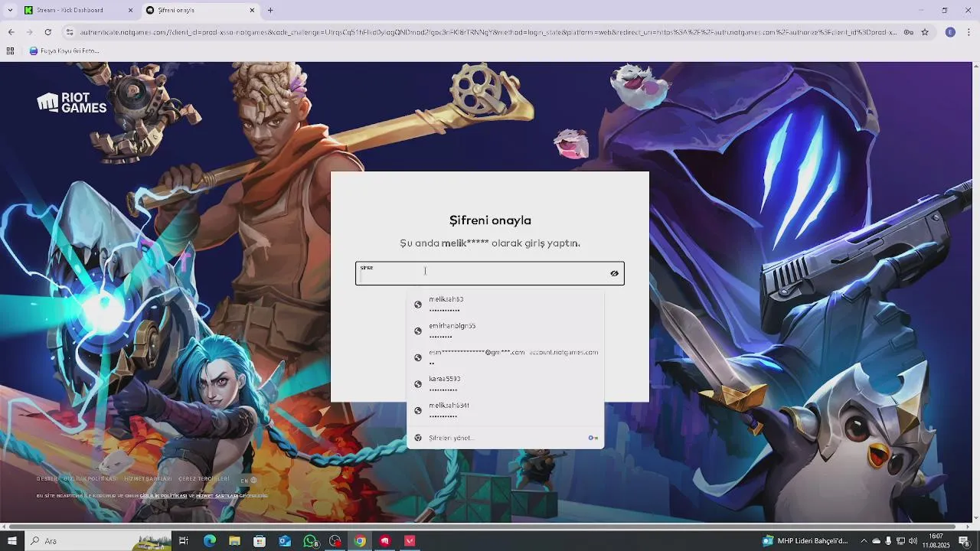Screen dimensions: 980x551
Task: Select saved password for emirhanblgn55
Action: click(505, 331)
